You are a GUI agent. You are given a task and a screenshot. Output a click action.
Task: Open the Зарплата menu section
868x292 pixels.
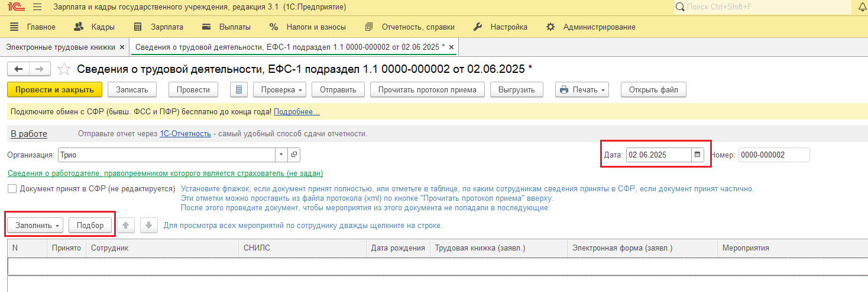point(158,27)
